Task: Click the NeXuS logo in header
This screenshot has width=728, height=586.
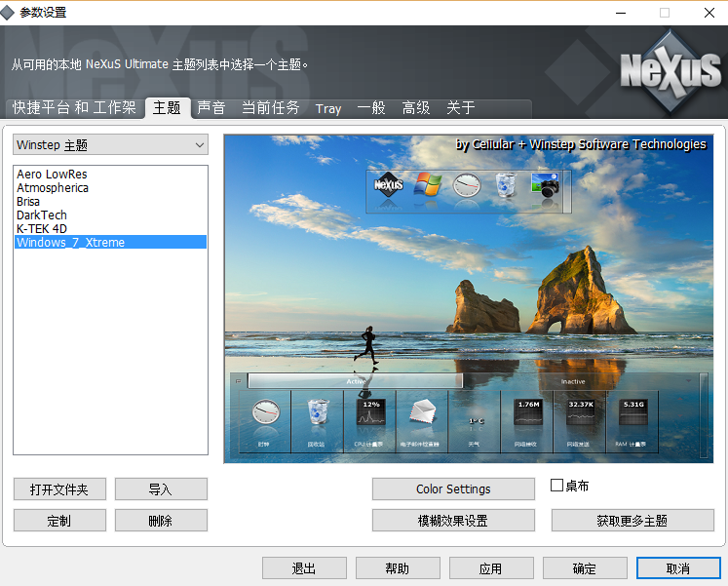Action: click(671, 70)
